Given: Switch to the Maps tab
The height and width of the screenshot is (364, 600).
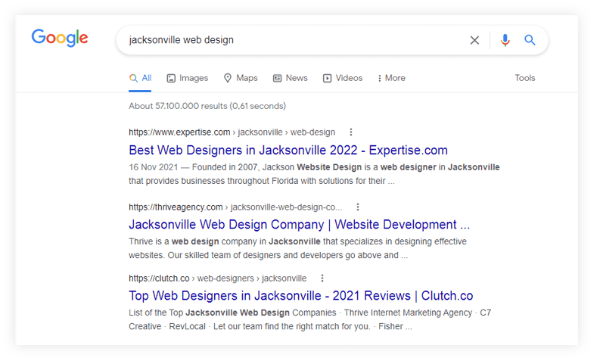Looking at the screenshot, I should 241,78.
